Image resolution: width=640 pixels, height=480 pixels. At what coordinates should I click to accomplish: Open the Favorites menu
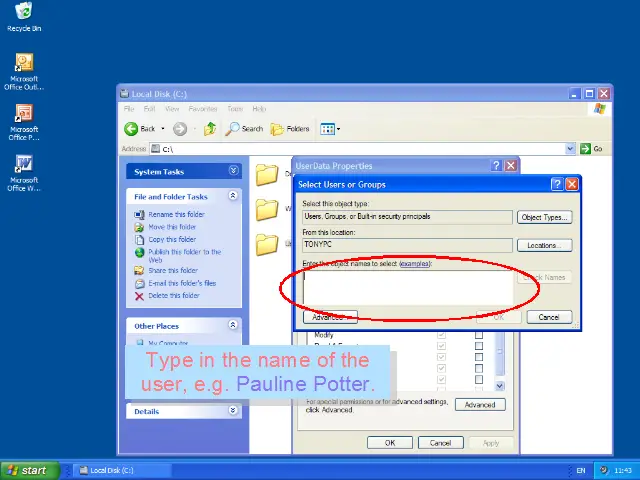click(x=203, y=108)
